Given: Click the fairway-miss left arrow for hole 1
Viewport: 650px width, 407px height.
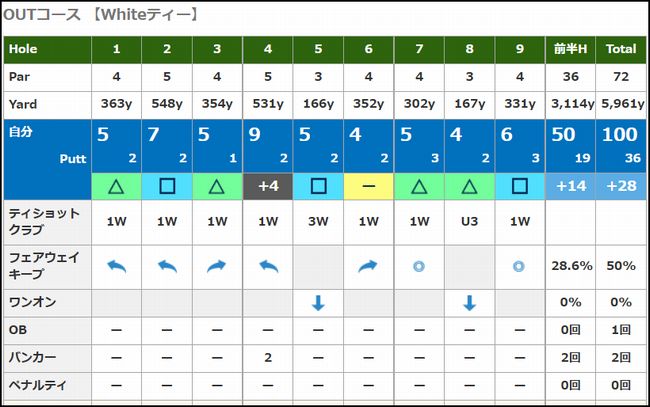Looking at the screenshot, I should [x=117, y=266].
